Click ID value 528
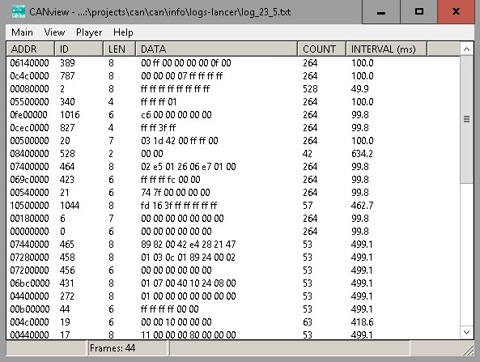The image size is (480, 362). pos(67,154)
